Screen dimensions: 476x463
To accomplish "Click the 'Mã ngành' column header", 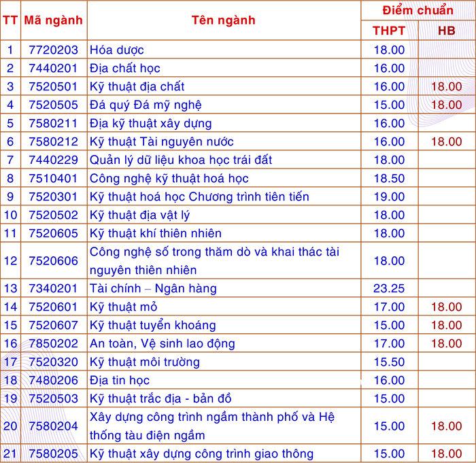I will tap(54, 20).
